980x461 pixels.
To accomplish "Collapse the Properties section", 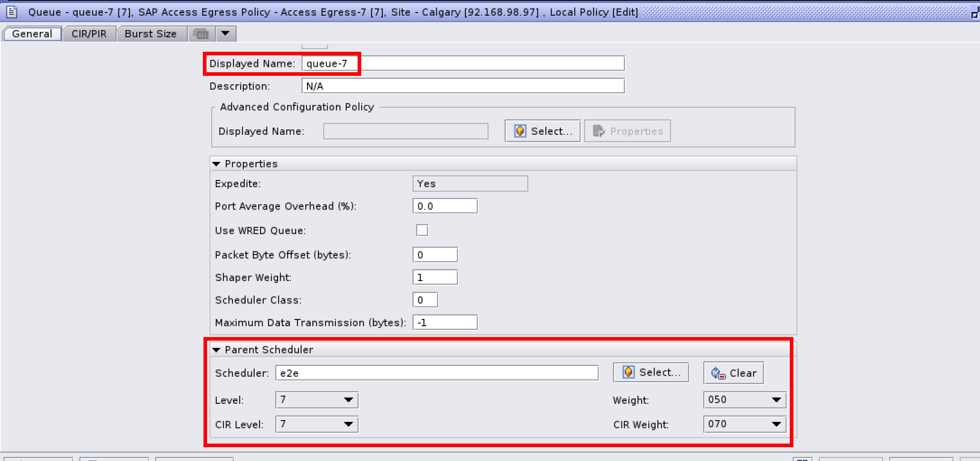I will [216, 164].
